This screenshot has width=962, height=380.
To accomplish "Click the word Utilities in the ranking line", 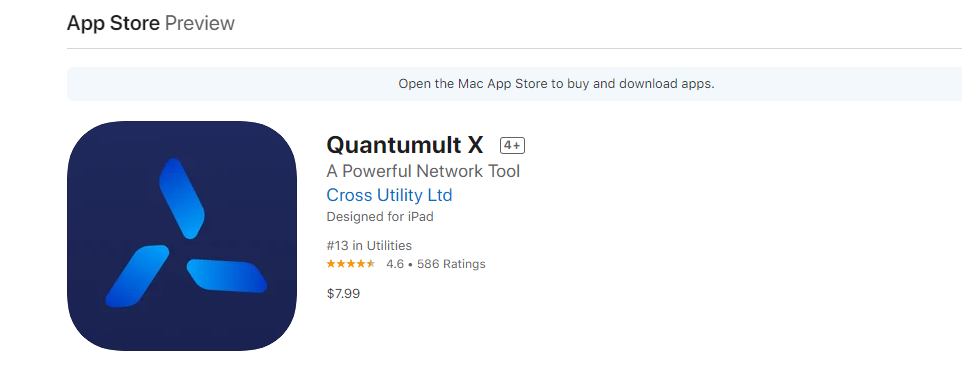I will click(389, 246).
